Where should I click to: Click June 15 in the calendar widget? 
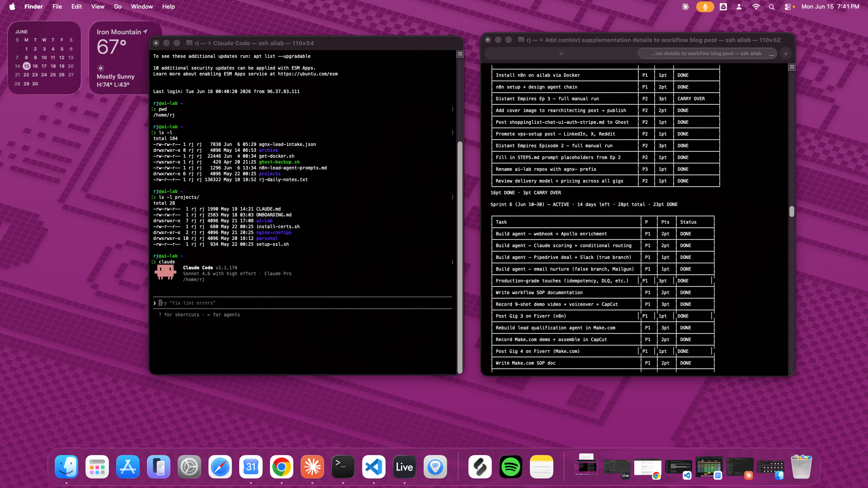coord(26,66)
